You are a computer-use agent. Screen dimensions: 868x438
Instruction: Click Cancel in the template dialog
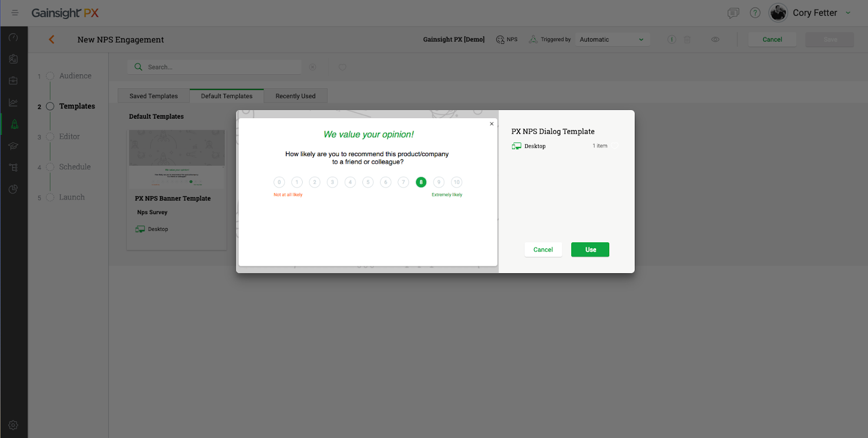pyautogui.click(x=542, y=249)
